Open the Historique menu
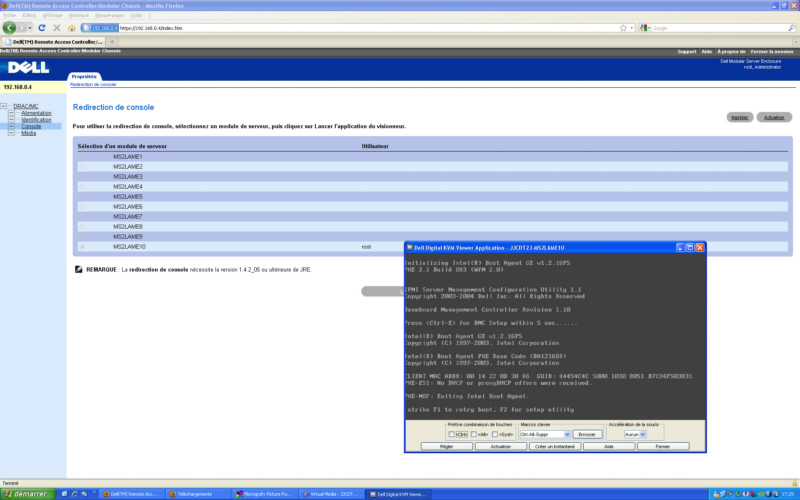The height and width of the screenshot is (500, 800). pos(79,15)
